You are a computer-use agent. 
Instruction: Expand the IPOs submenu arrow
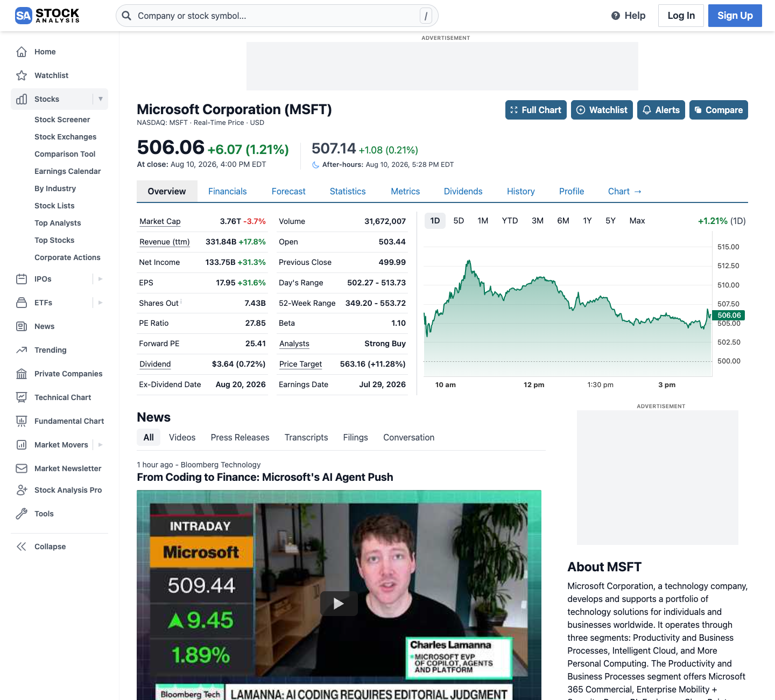(101, 279)
